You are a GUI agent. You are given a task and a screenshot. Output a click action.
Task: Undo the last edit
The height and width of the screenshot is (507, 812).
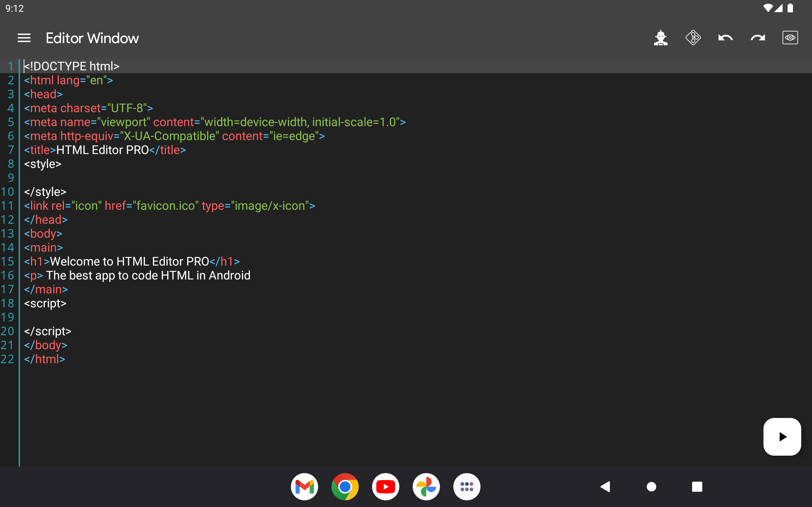[x=725, y=38]
